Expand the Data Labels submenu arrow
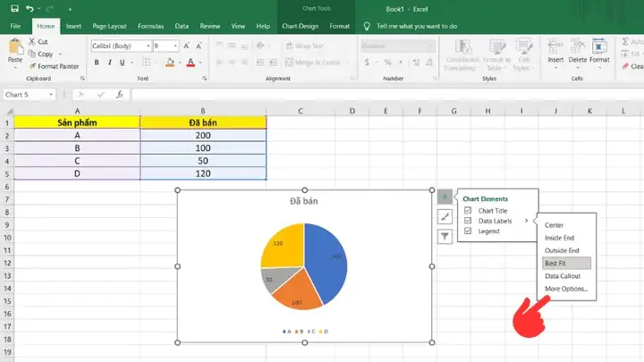Screen dimensions: 644x362 [x=526, y=221]
